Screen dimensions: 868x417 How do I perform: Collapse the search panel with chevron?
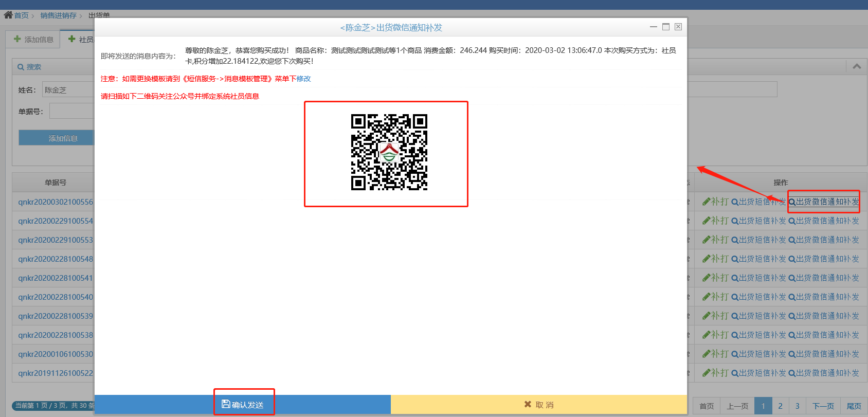point(857,66)
